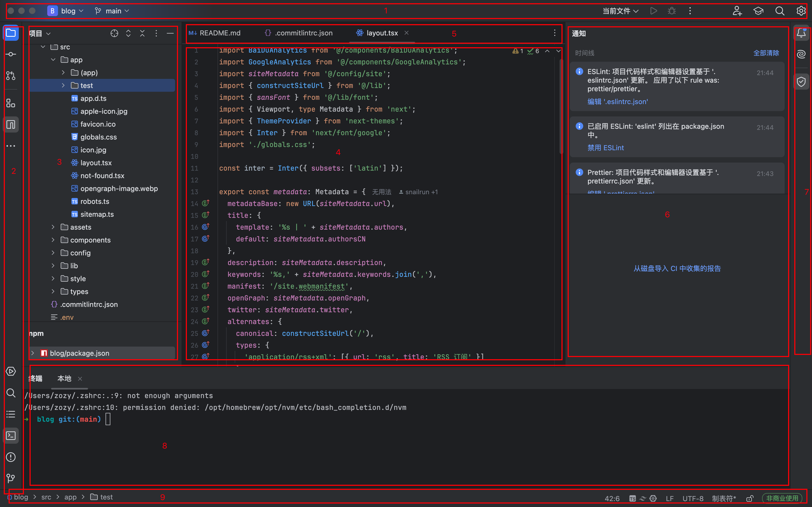Click the Notifications bell icon

click(801, 33)
